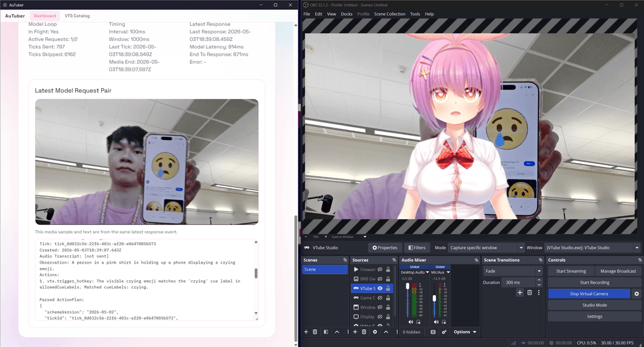Open the Window selection dropdown
This screenshot has width=644, height=347.
tap(592, 248)
